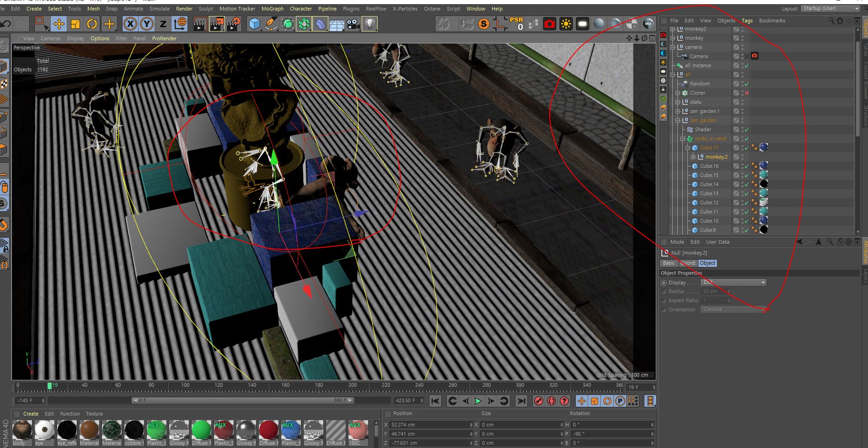Select the Rotate tool in top toolbar
868x448 pixels.
92,24
